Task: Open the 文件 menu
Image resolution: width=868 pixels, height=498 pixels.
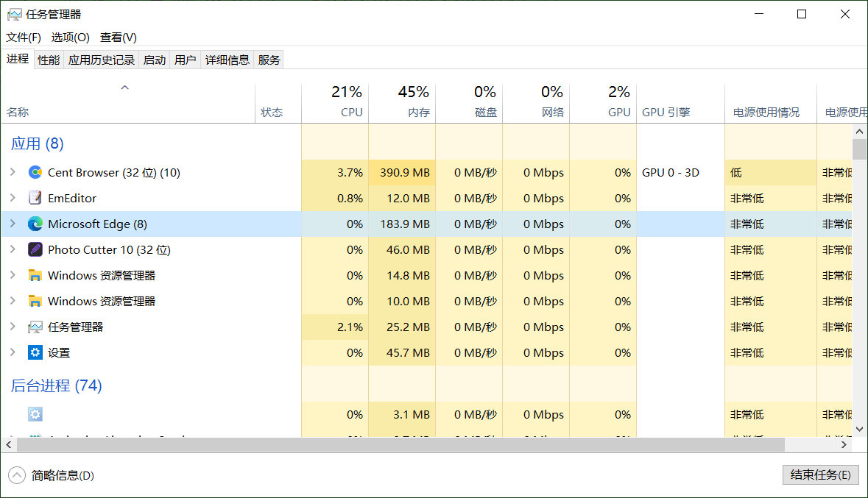Action: (x=23, y=37)
